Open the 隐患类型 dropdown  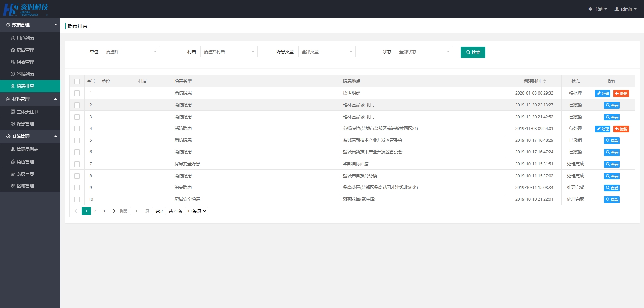click(326, 52)
